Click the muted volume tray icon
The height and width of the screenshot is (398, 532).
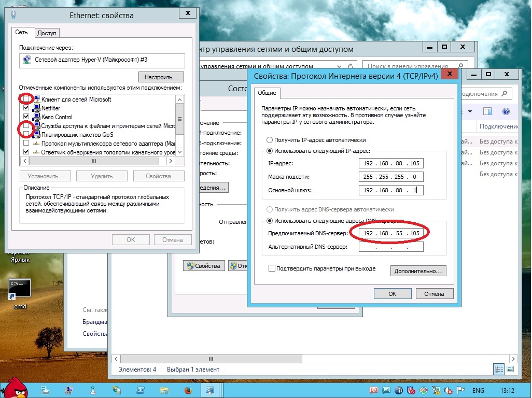(x=449, y=390)
